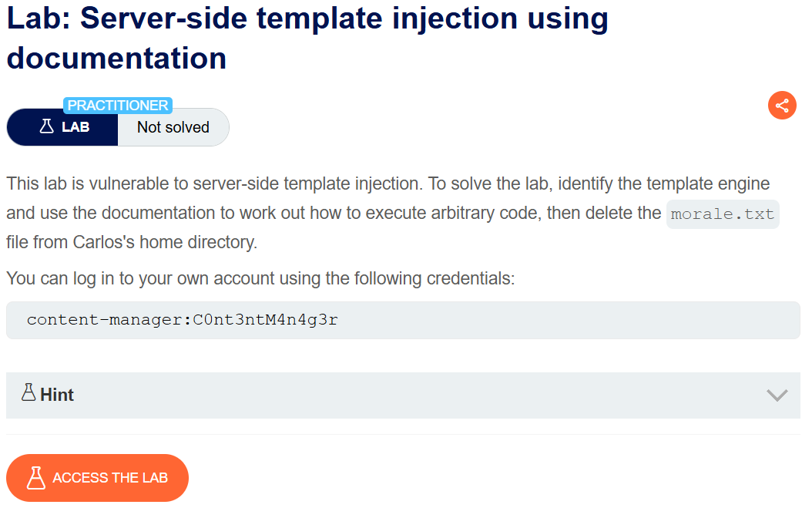Expand the Hint panel using the chevron

777,395
